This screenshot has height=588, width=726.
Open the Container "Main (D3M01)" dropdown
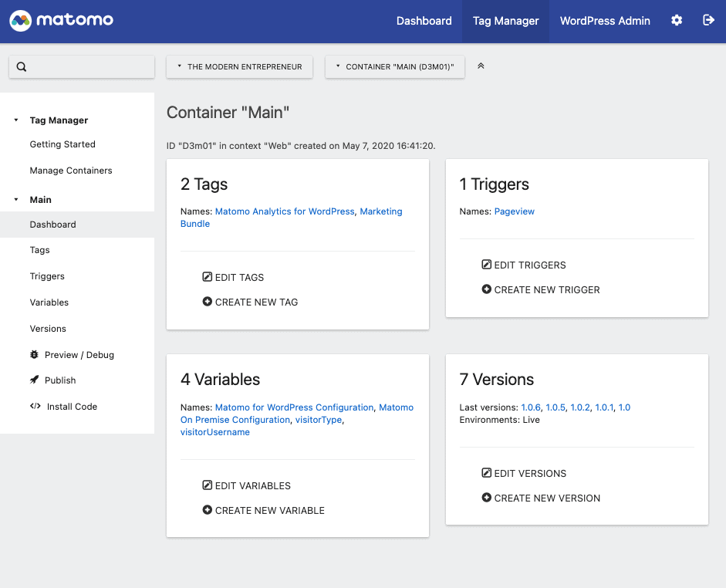(x=394, y=66)
